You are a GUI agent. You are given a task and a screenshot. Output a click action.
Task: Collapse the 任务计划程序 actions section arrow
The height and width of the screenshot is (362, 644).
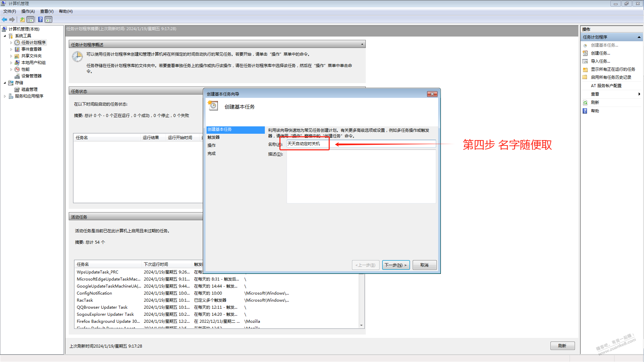(639, 37)
